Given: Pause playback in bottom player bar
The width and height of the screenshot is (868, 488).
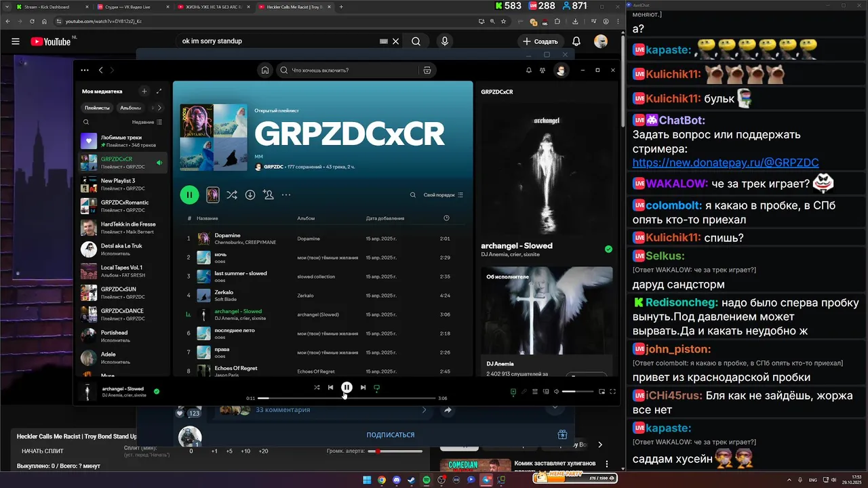Looking at the screenshot, I should [347, 388].
